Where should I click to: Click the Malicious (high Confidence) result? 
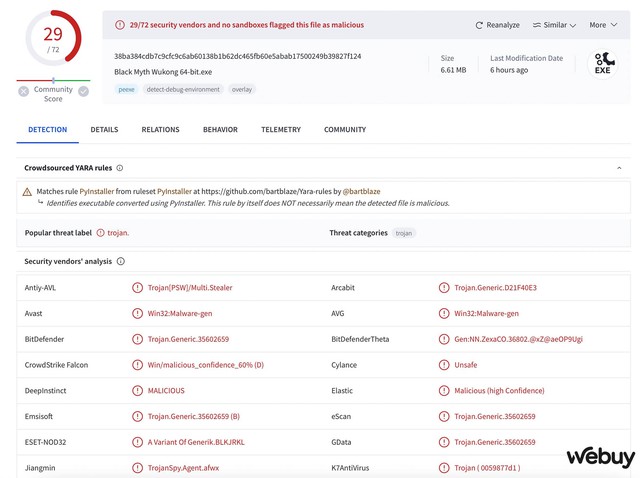point(499,391)
